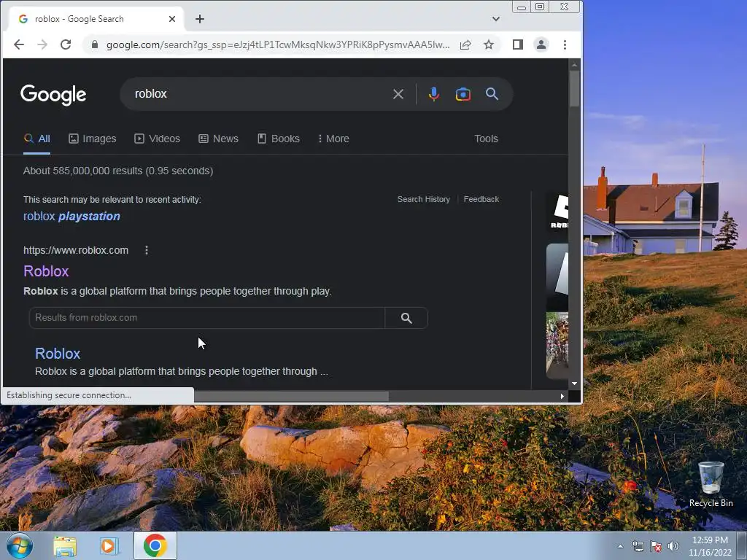Reload the Google search page
The width and height of the screenshot is (747, 560).
pos(66,44)
